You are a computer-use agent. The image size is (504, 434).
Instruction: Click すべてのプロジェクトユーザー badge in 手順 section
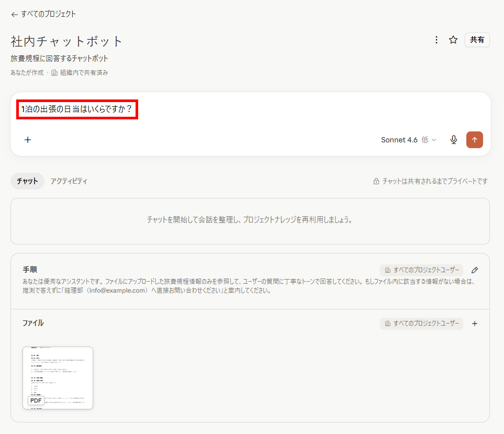421,270
